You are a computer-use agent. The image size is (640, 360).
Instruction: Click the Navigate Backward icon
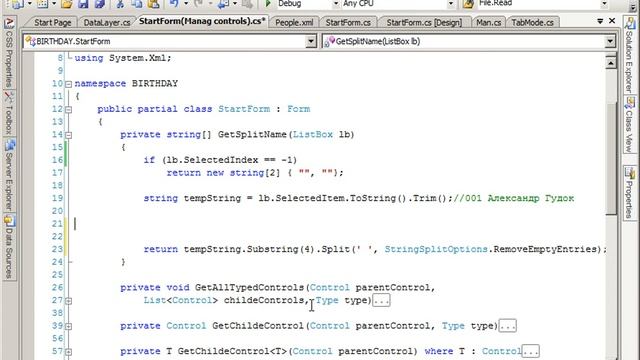pos(223,4)
